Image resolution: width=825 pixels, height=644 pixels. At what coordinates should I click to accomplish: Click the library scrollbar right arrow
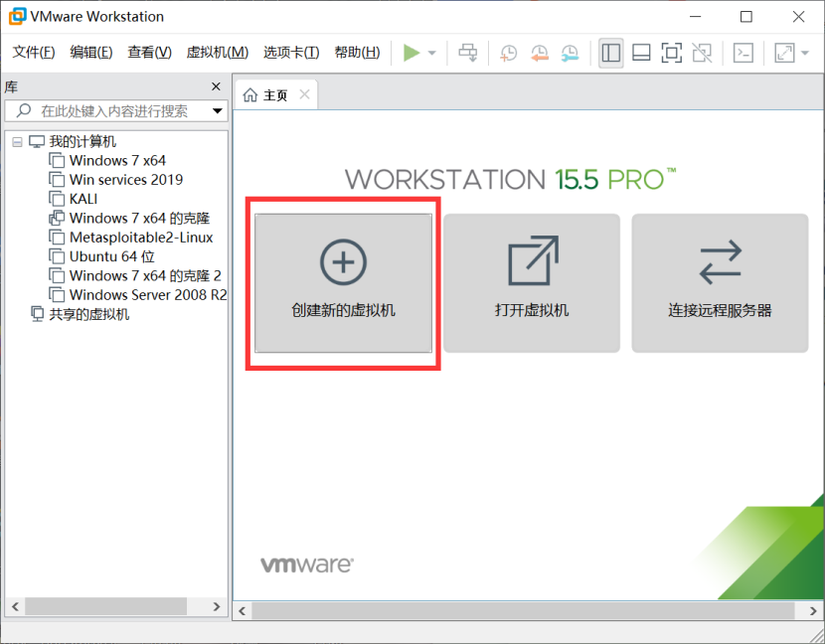(x=217, y=606)
